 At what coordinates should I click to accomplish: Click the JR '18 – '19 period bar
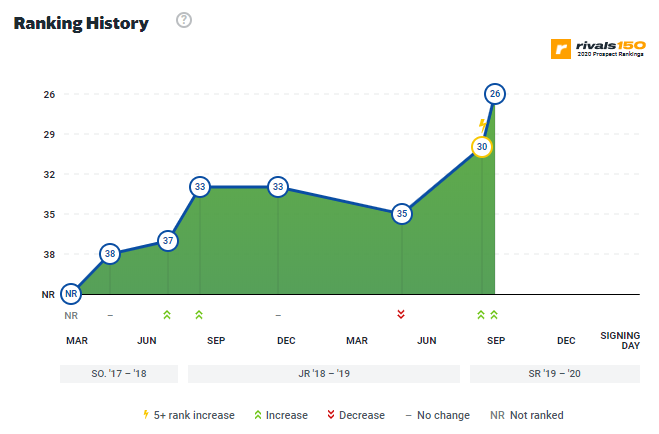pyautogui.click(x=323, y=374)
